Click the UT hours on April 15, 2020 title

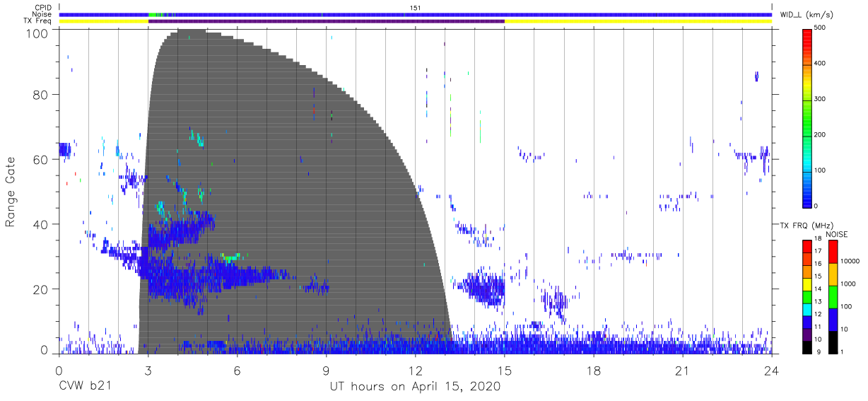click(415, 387)
